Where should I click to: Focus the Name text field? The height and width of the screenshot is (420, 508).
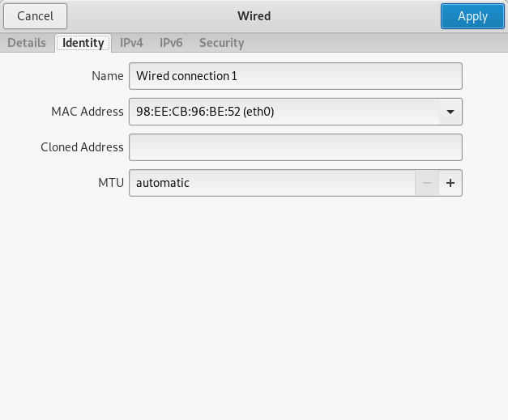(x=295, y=76)
